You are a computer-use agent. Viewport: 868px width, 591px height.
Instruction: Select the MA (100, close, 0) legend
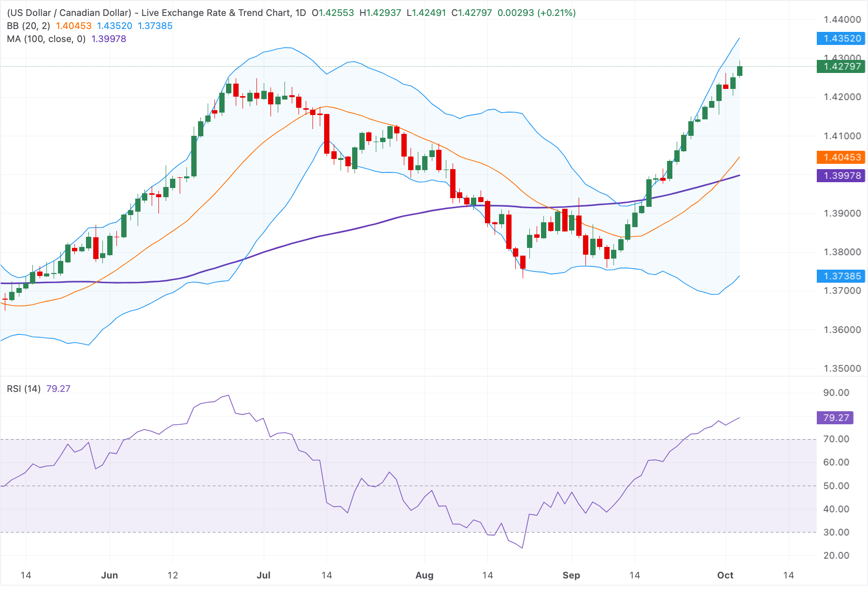[x=46, y=39]
